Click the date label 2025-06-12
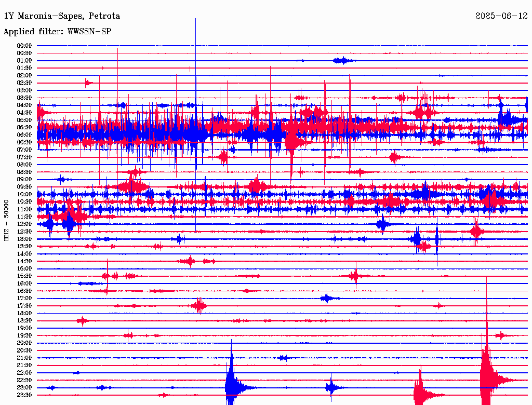 501,16
